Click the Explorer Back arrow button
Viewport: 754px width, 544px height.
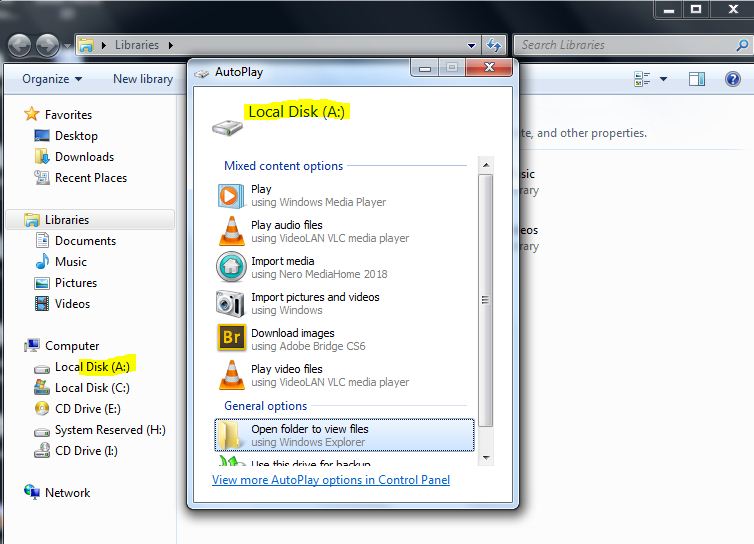click(x=20, y=46)
